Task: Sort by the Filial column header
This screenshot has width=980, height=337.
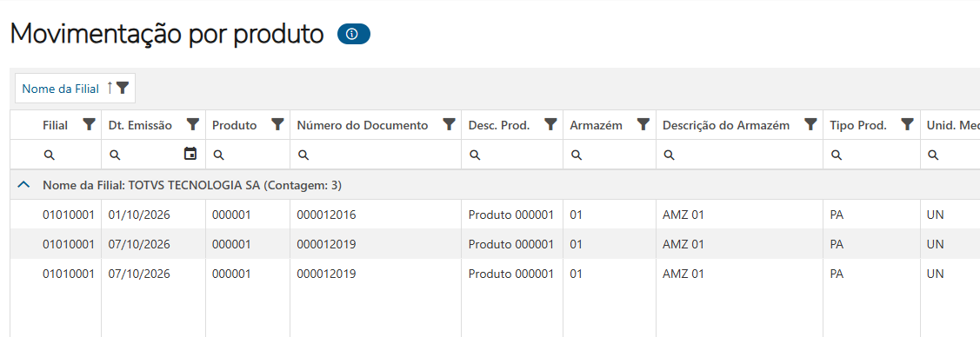Action: [55, 125]
